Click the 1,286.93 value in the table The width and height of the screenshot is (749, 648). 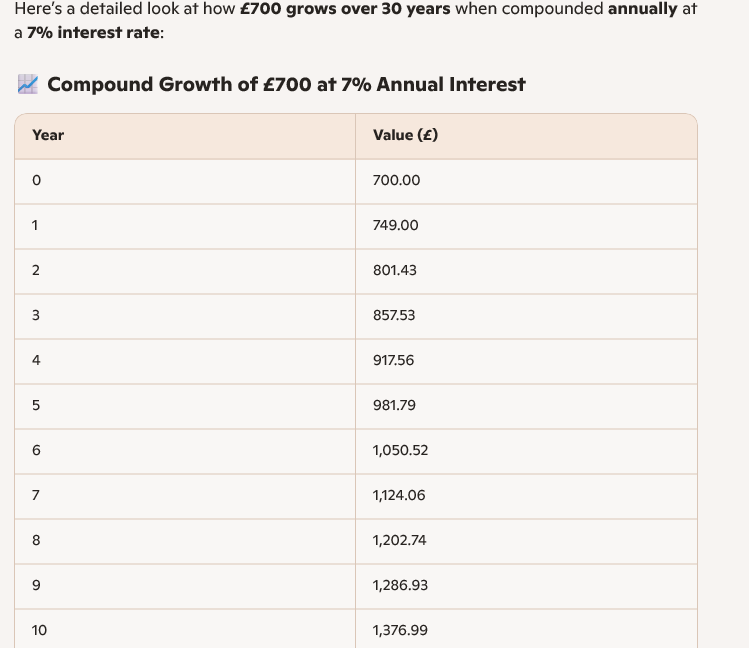coord(400,586)
